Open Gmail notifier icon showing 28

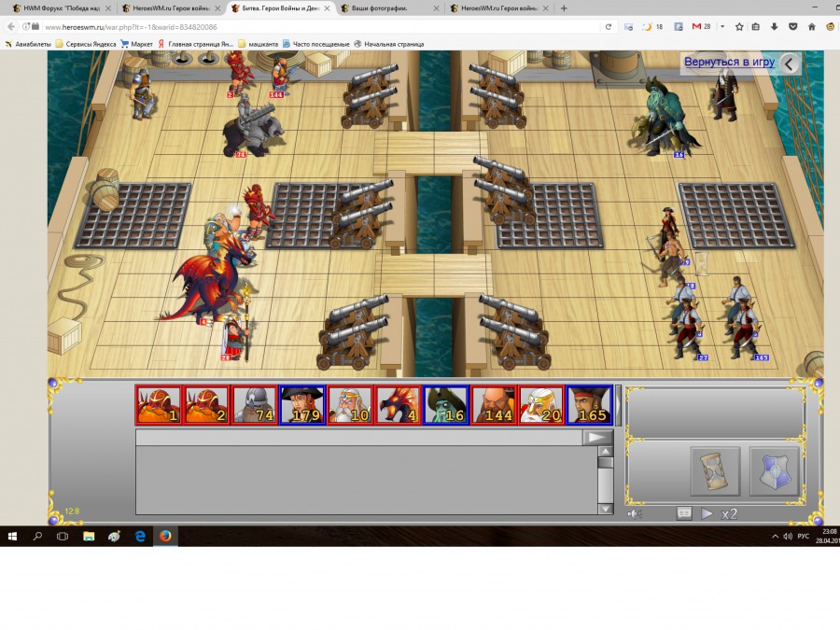(x=701, y=27)
